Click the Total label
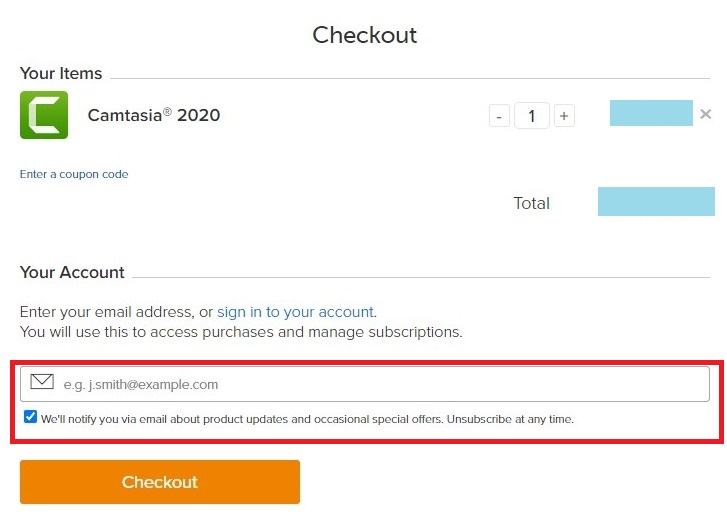 531,203
